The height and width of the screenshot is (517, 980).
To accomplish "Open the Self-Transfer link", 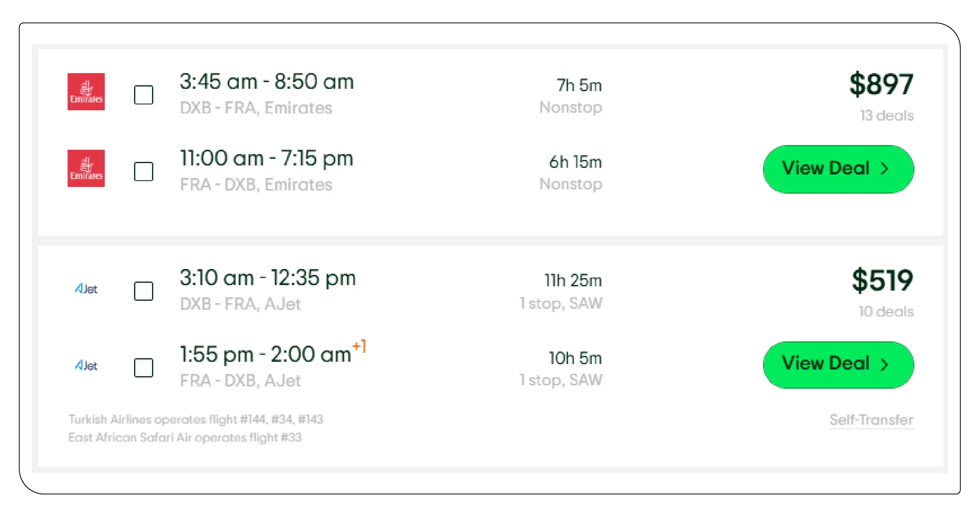I will point(871,420).
